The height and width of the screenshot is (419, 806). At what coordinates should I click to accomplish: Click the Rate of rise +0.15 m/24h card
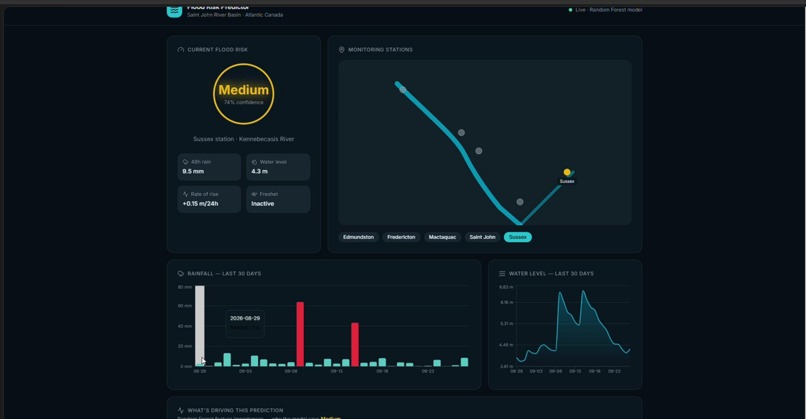click(209, 199)
